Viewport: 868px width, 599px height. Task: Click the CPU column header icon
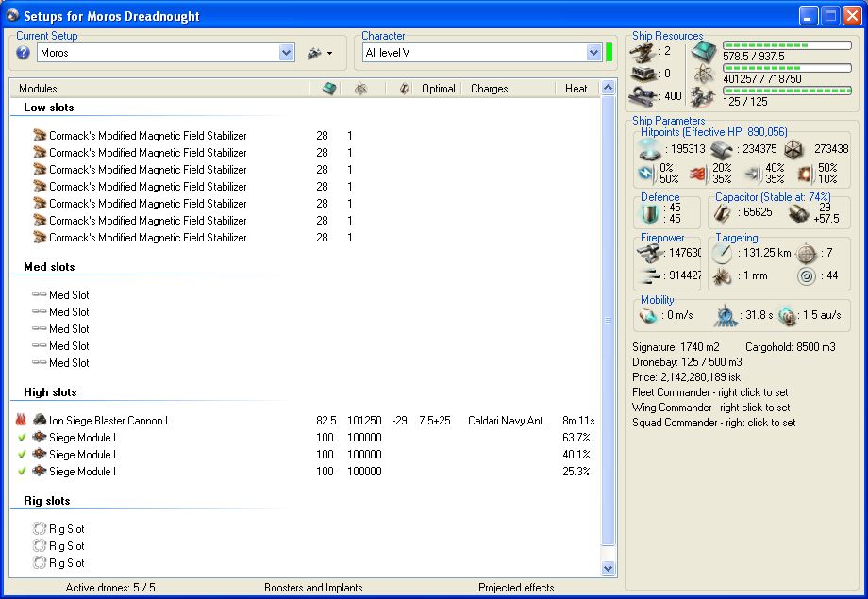[x=329, y=89]
